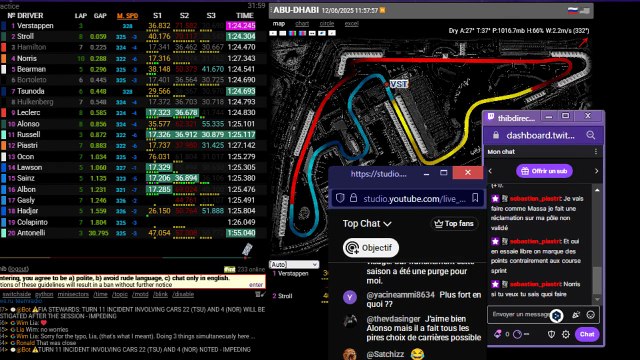Click the orange icon next to session timestamp
640x360 pixels.
pyautogui.click(x=382, y=10)
